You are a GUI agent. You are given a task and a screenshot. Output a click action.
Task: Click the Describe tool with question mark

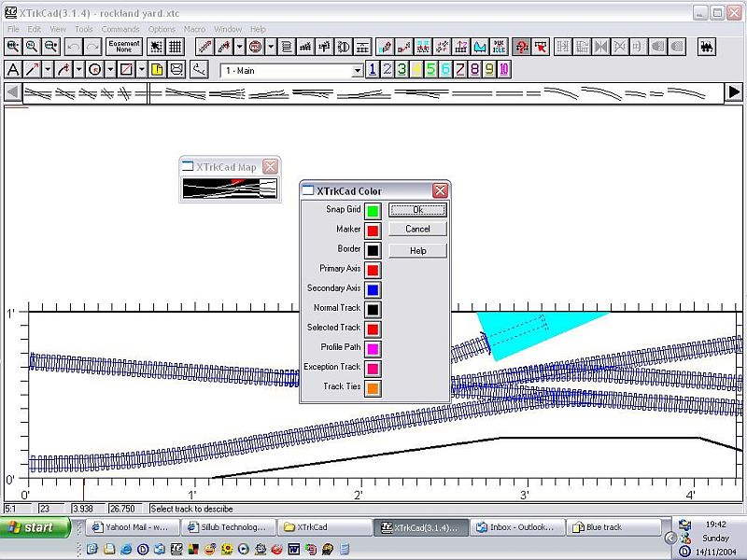(522, 46)
